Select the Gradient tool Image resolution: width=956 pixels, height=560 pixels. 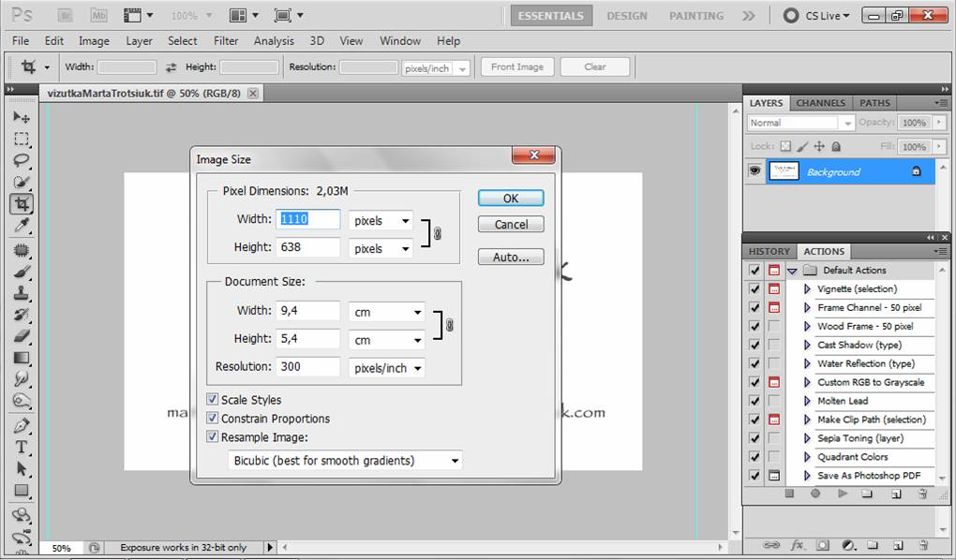pos(22,358)
